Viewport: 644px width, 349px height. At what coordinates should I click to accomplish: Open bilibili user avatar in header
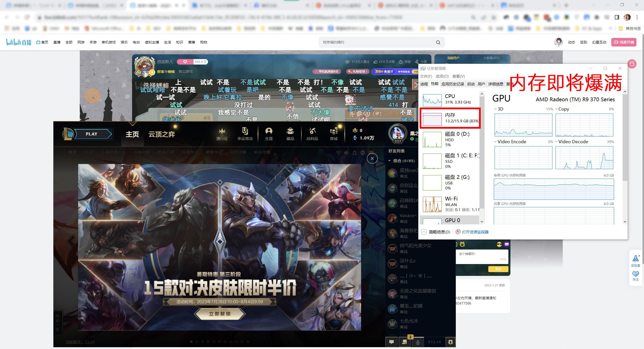558,42
